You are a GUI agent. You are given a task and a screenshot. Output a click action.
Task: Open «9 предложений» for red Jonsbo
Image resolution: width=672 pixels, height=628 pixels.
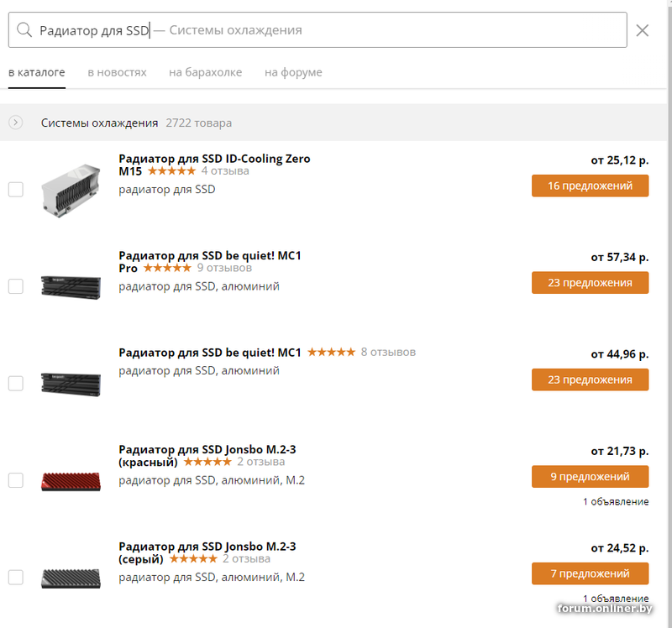click(590, 476)
